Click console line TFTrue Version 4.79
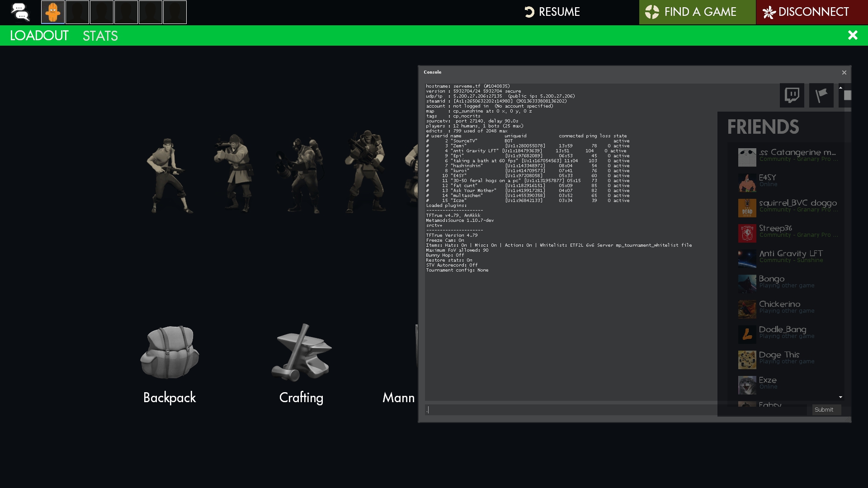Image resolution: width=868 pixels, height=488 pixels. tap(452, 235)
